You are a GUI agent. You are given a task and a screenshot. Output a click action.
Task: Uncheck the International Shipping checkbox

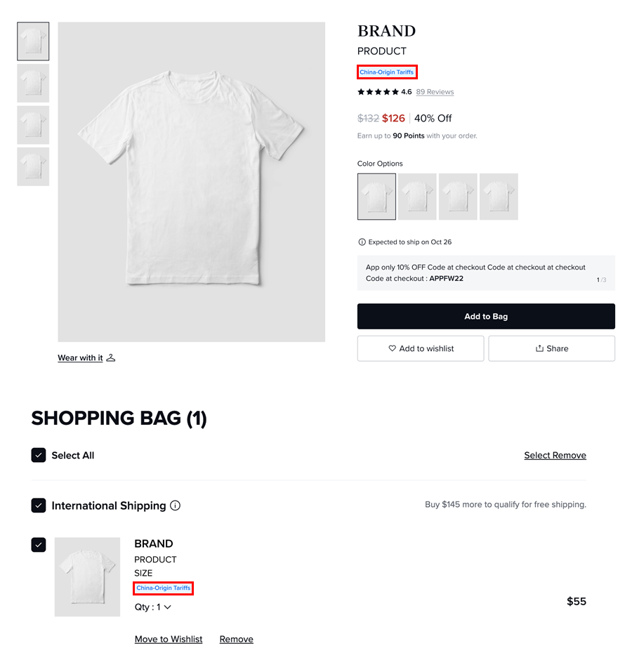(39, 506)
